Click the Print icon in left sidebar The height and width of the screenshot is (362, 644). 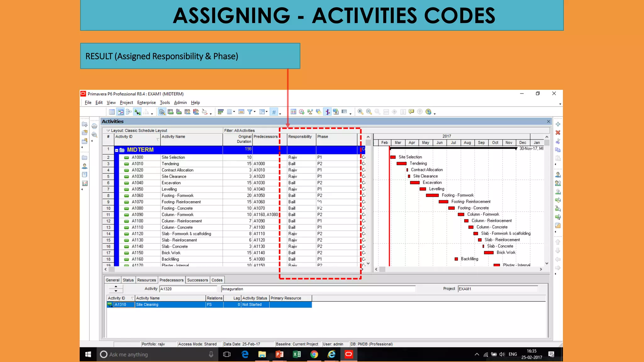94,126
